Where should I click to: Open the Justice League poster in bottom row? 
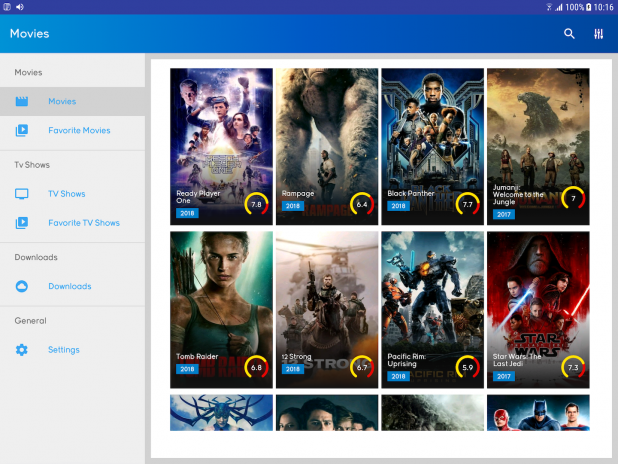(538, 412)
